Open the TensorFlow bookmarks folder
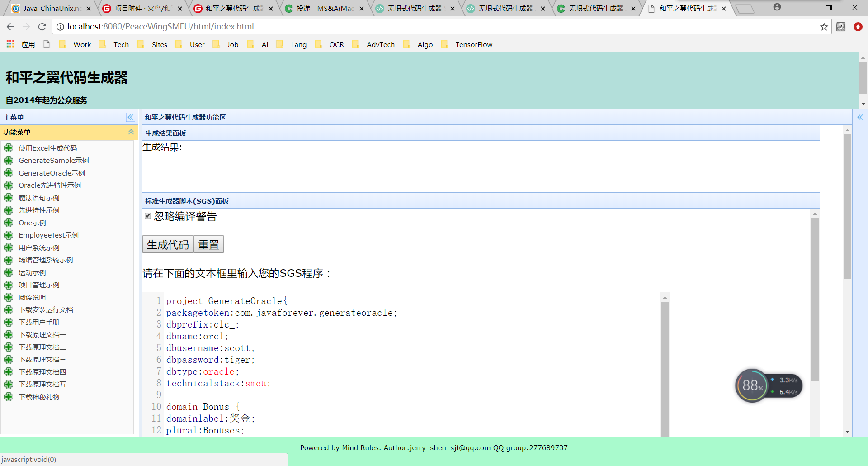The image size is (868, 466). [x=467, y=44]
